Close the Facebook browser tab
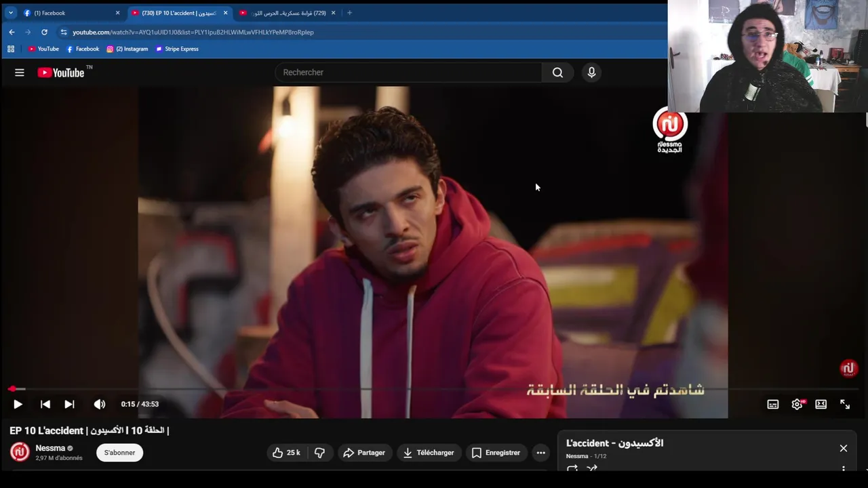The image size is (868, 488). click(117, 13)
